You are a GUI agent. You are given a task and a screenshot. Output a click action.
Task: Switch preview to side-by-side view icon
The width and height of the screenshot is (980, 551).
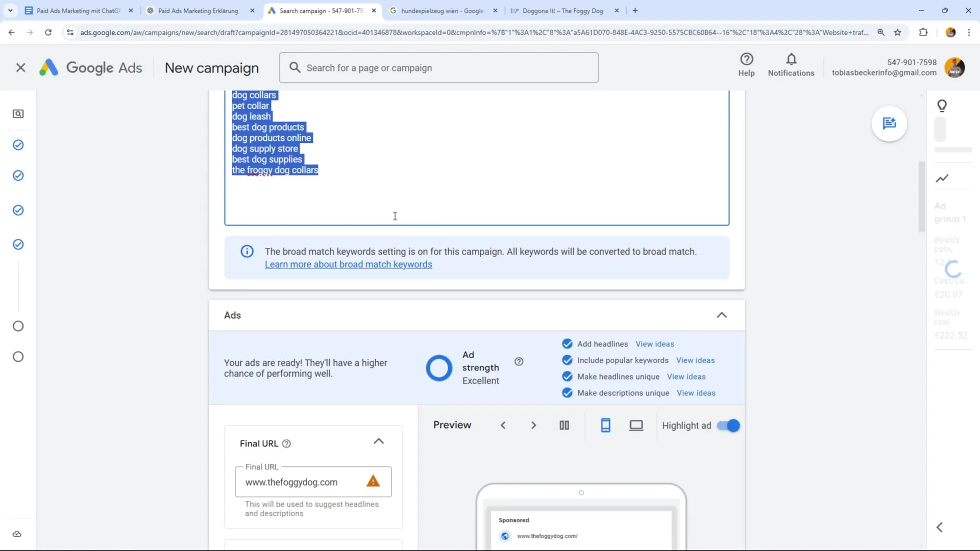point(564,425)
